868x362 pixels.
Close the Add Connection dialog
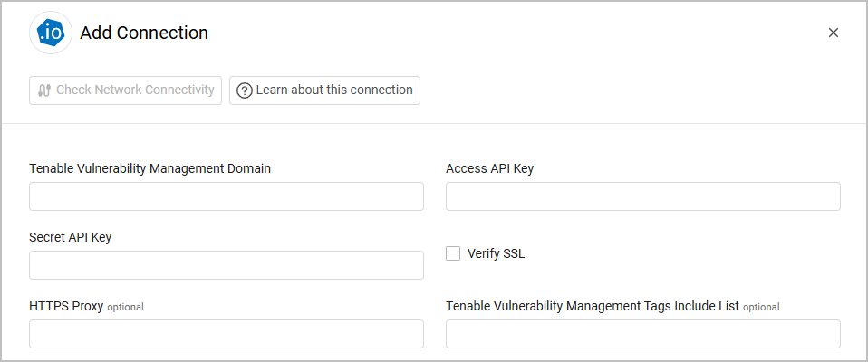coord(834,33)
